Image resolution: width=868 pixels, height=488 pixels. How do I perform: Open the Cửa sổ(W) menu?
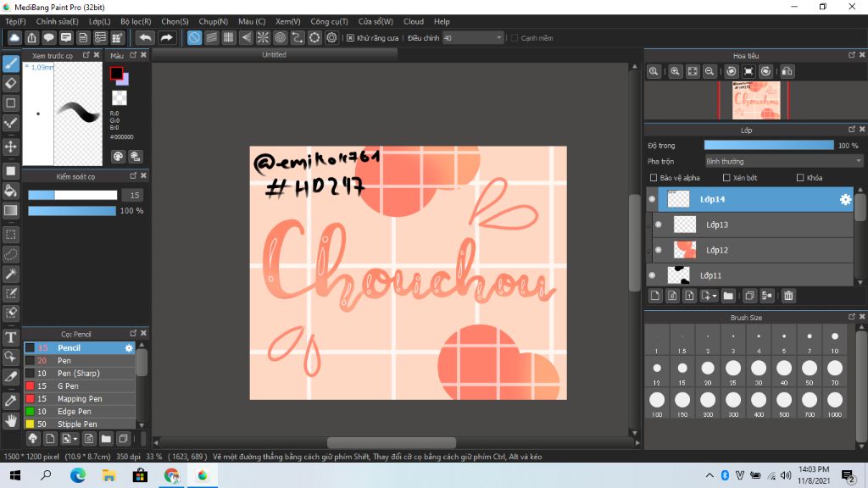click(x=376, y=21)
